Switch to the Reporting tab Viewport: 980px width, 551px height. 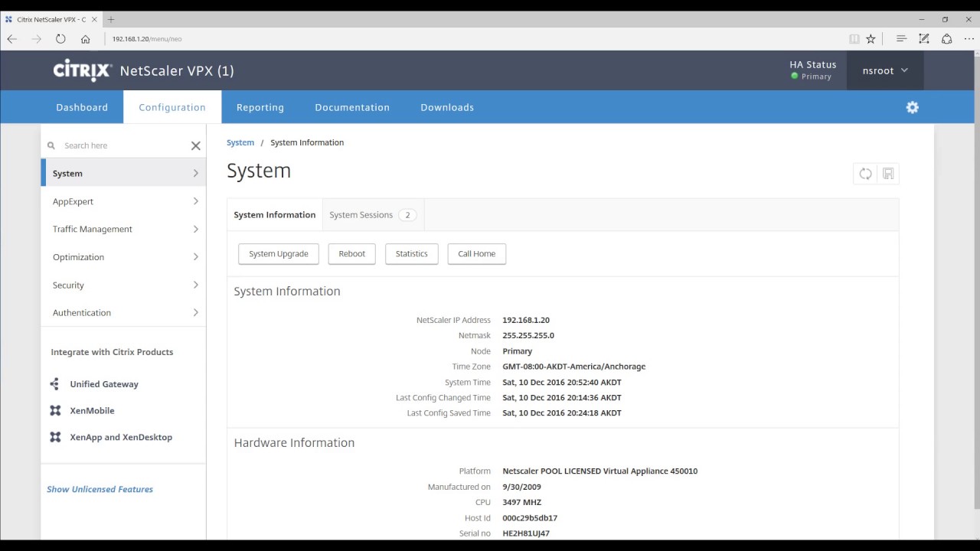(x=260, y=107)
